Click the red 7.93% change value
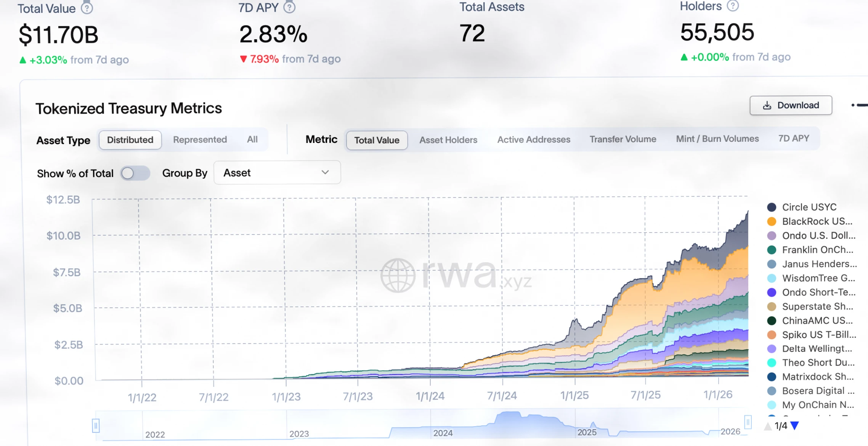Screen dimensions: 868x446 [x=264, y=59]
